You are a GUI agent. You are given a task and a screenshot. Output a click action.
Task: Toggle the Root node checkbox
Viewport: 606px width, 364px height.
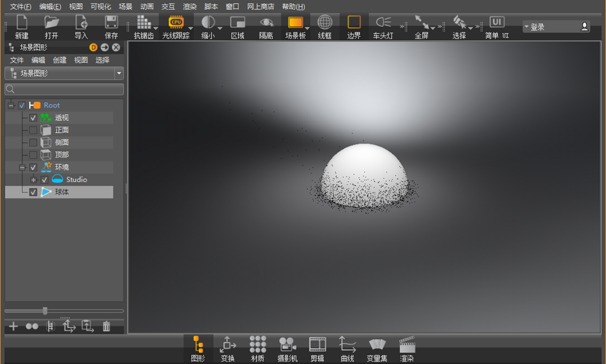(x=22, y=105)
